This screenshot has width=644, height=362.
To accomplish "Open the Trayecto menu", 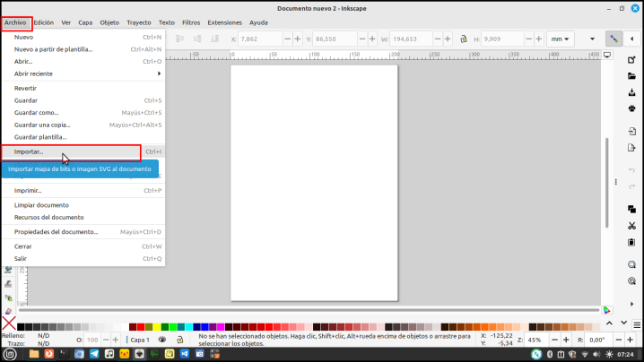I will click(x=139, y=22).
